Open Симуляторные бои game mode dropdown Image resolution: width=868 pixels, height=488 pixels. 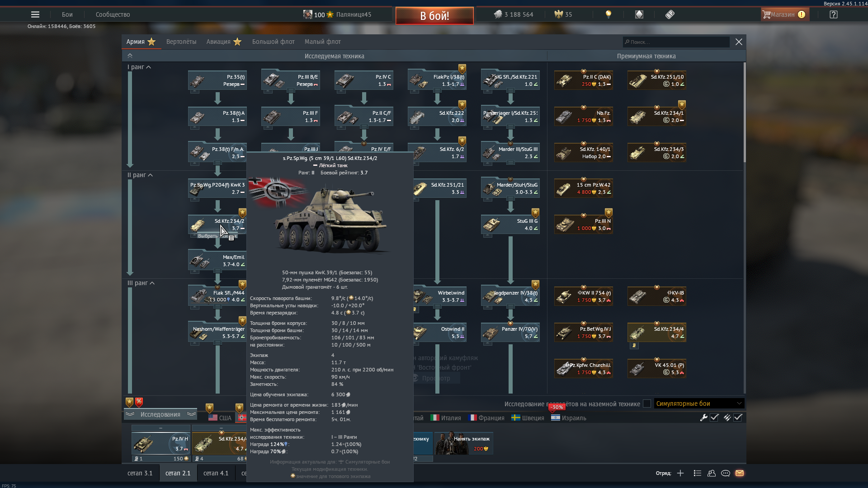[698, 404]
